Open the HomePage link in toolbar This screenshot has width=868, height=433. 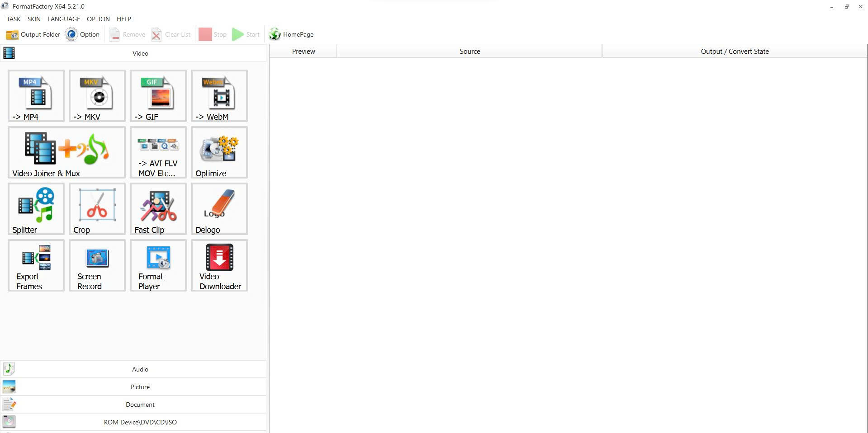pyautogui.click(x=291, y=34)
